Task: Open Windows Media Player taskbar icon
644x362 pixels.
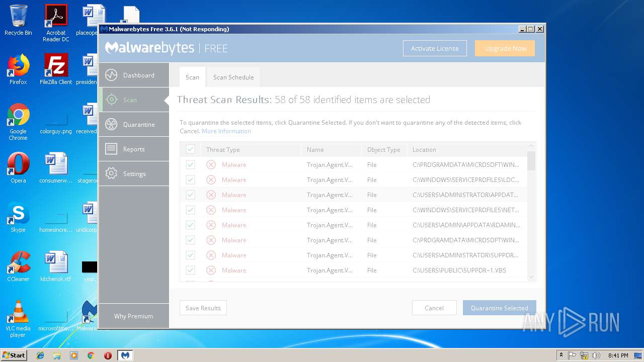Action: point(74,355)
